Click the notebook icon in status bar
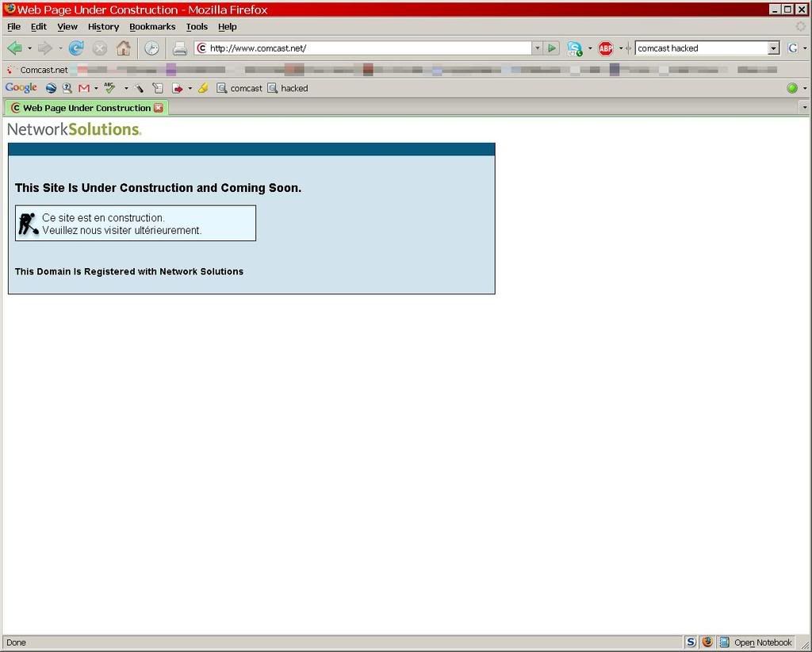812x652 pixels. 725,642
